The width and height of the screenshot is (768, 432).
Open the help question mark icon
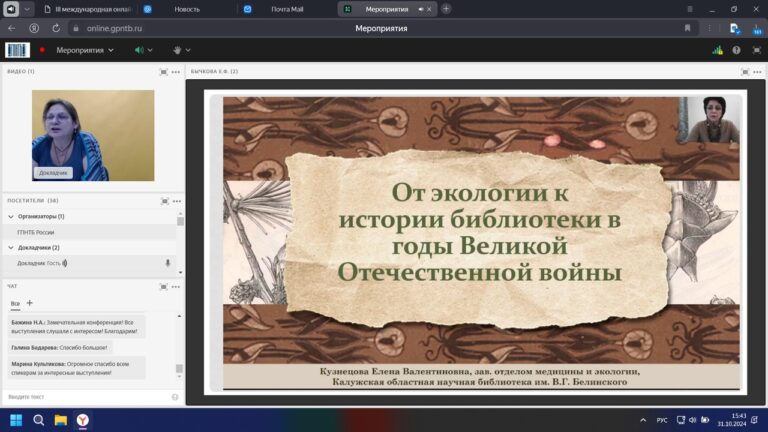(x=736, y=49)
